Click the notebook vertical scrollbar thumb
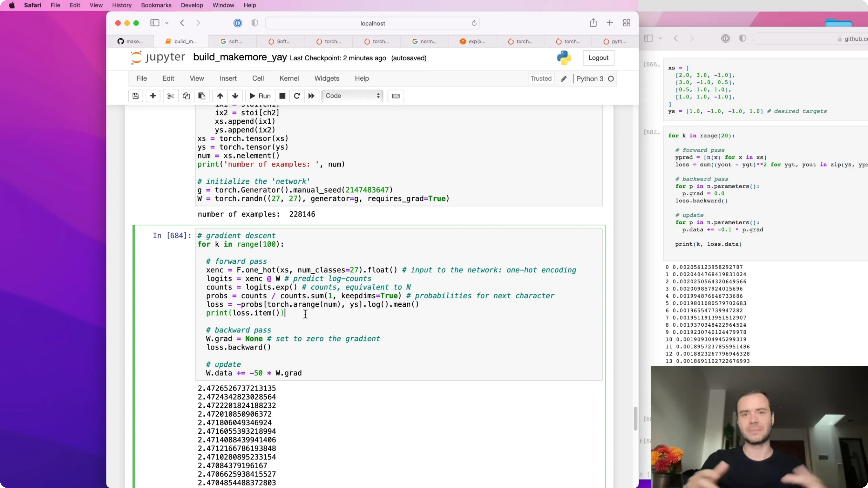Image resolution: width=868 pixels, height=488 pixels. point(635,419)
